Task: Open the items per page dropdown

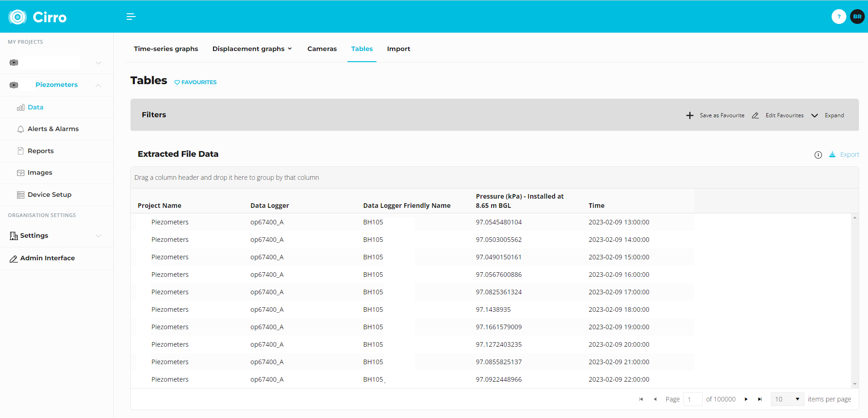Action: point(787,399)
